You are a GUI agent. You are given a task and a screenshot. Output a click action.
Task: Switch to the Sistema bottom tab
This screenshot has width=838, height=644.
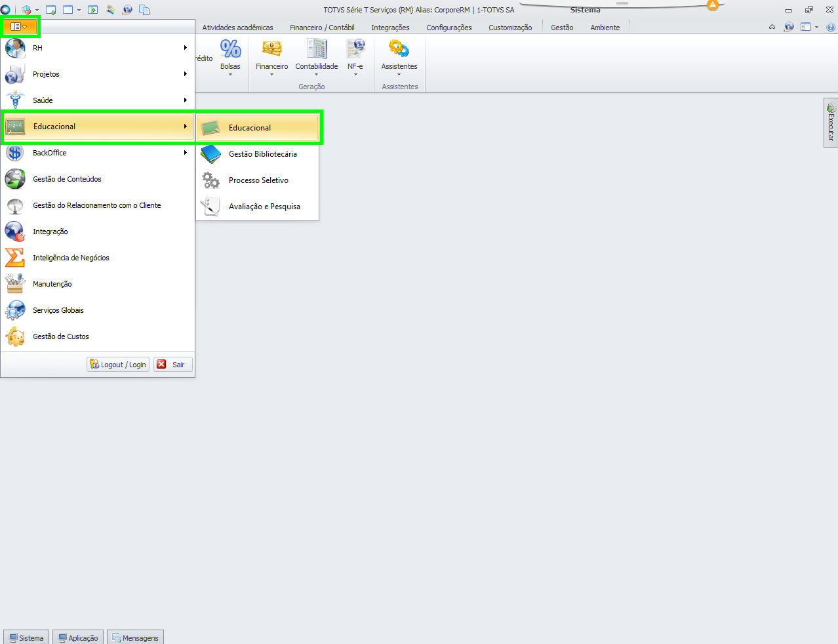(26, 637)
